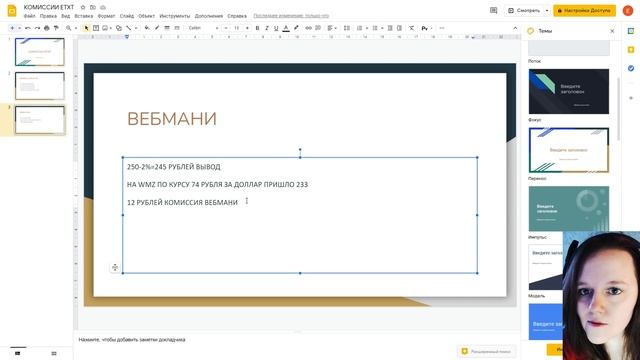Open the Text color picker

pyautogui.click(x=286, y=28)
